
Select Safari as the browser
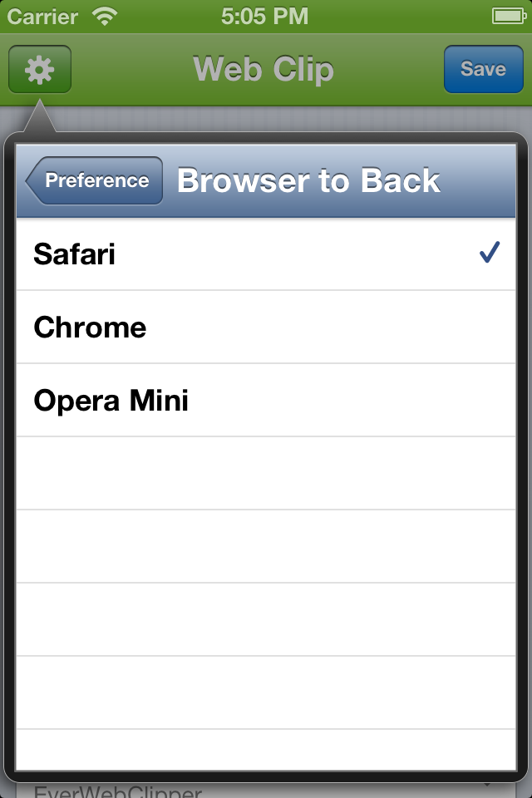(266, 254)
